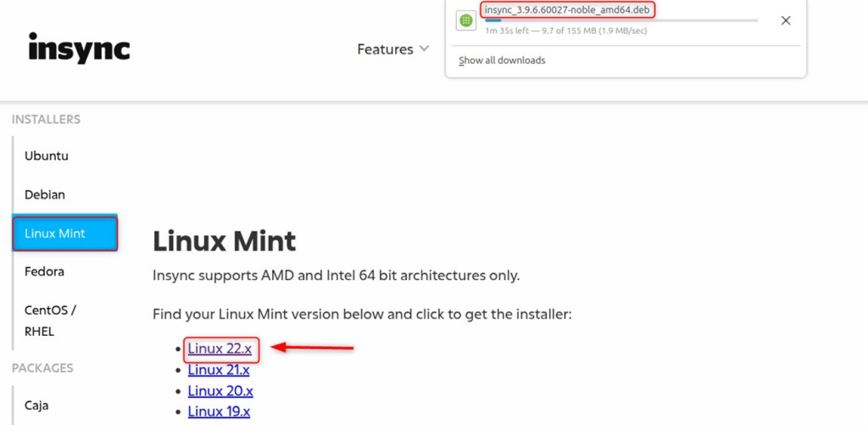Dismiss the insync download item
The width and height of the screenshot is (868, 425).
[x=786, y=20]
